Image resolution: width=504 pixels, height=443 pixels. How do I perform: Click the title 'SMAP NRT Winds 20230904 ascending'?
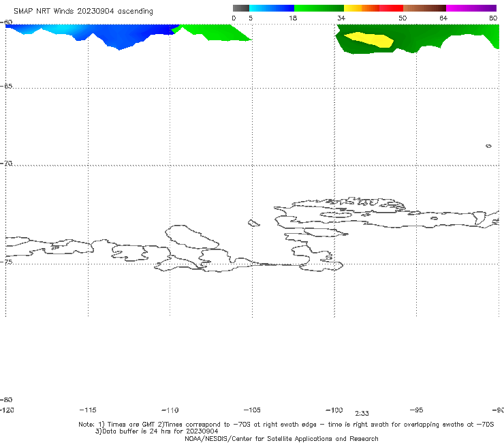83,12
